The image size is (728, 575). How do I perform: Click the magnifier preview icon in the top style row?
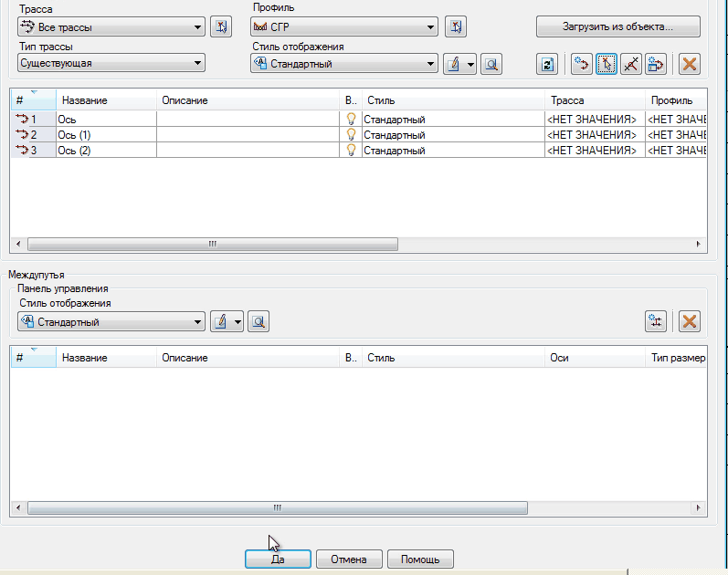tap(491, 64)
